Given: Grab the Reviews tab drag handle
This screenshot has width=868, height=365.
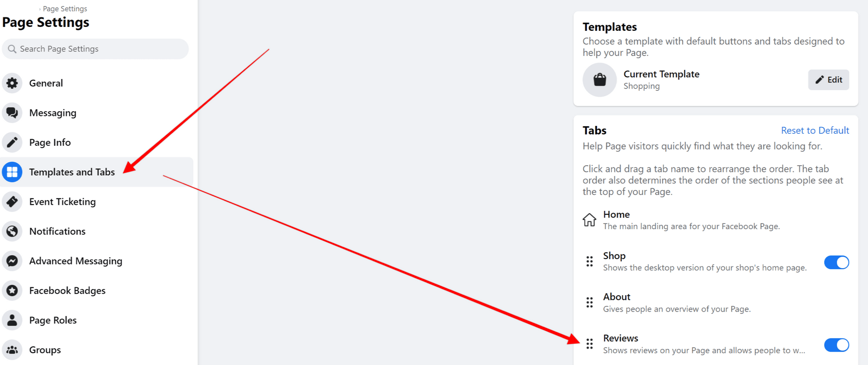Looking at the screenshot, I should click(589, 344).
